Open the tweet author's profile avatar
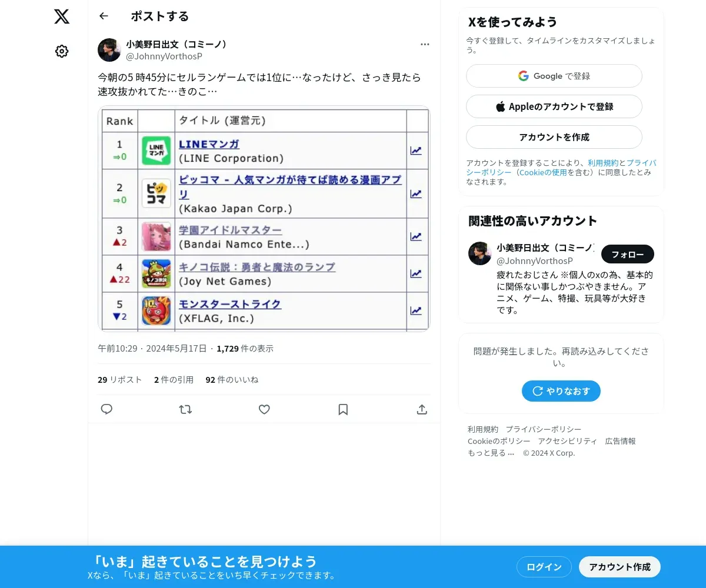706x588 pixels. [109, 50]
